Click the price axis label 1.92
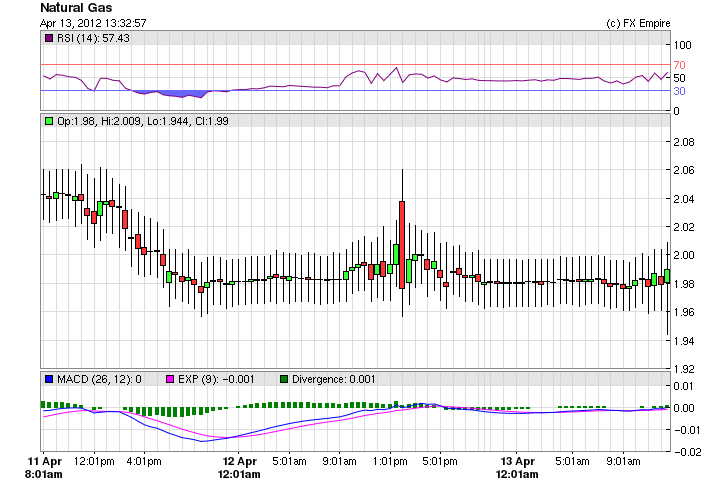This screenshot has width=710, height=487. point(684,369)
